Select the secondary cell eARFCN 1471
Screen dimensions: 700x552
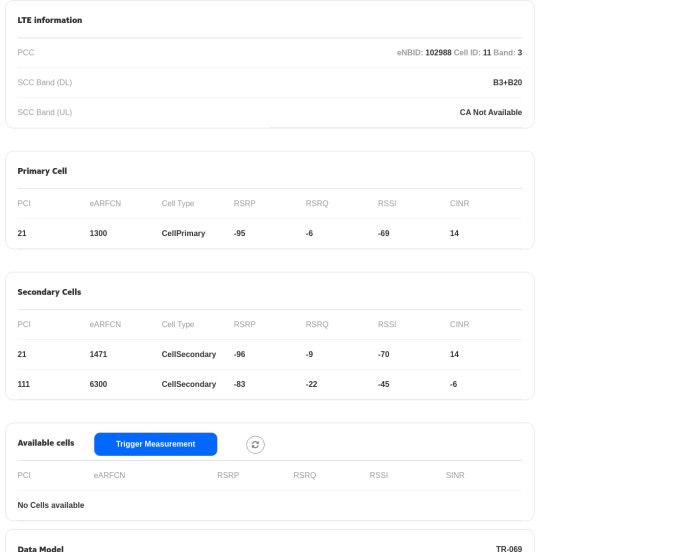coord(98,354)
